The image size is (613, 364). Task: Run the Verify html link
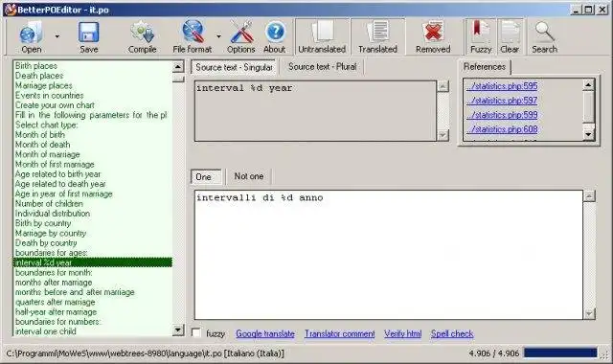click(402, 334)
